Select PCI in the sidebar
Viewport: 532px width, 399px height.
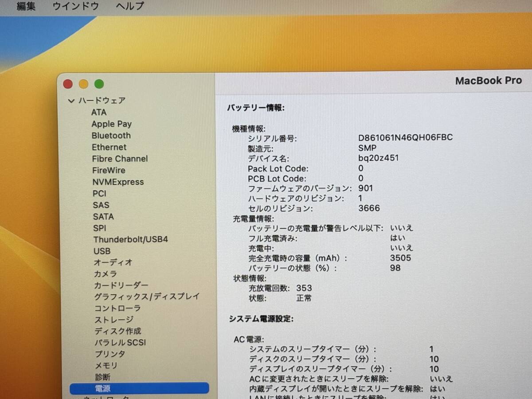[x=99, y=193]
